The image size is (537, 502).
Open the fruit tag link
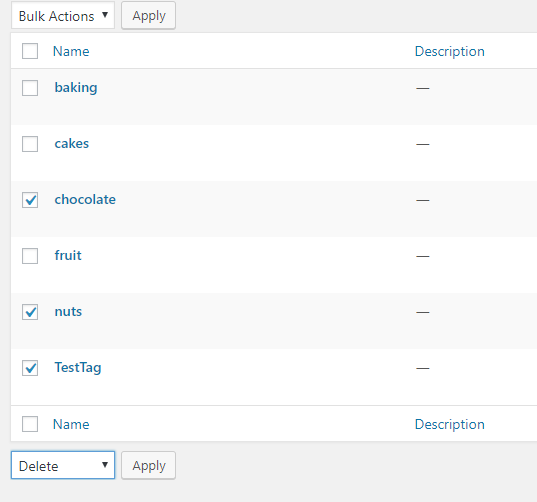[68, 255]
